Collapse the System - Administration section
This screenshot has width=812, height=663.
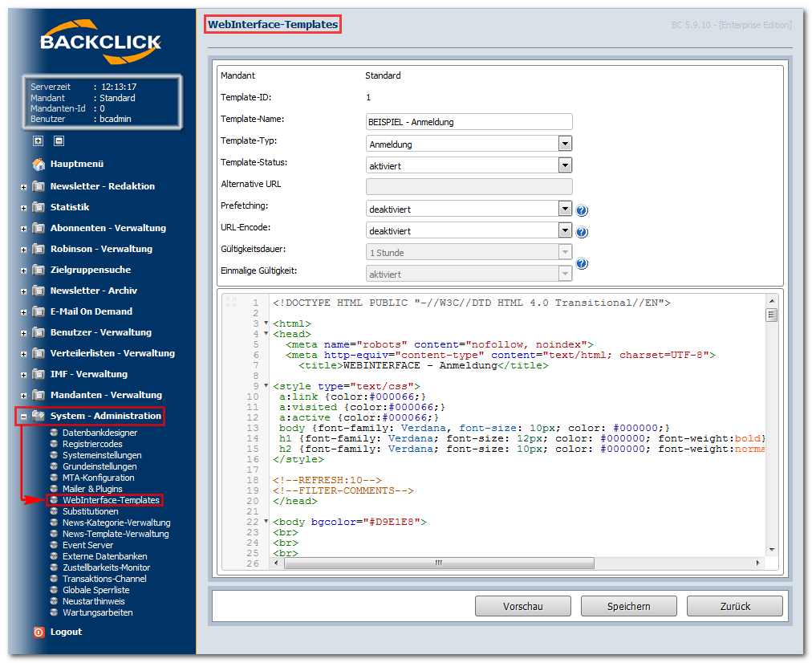pos(24,417)
